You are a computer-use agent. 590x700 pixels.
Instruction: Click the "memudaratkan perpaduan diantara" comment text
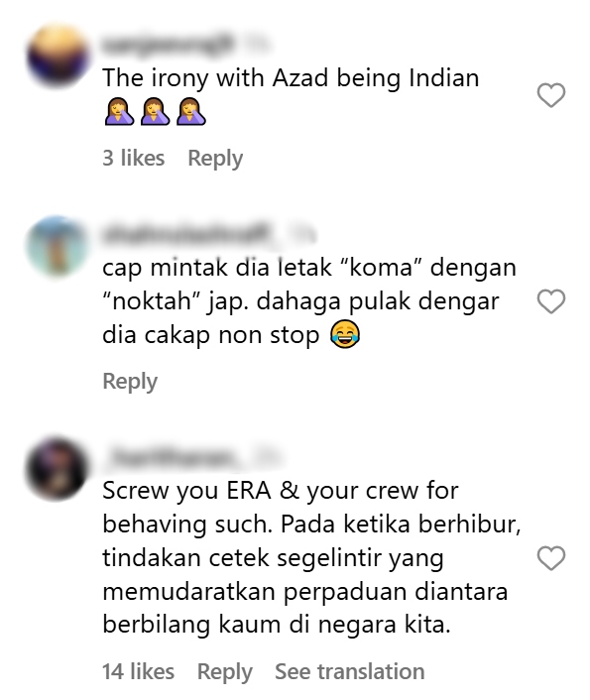(x=305, y=592)
